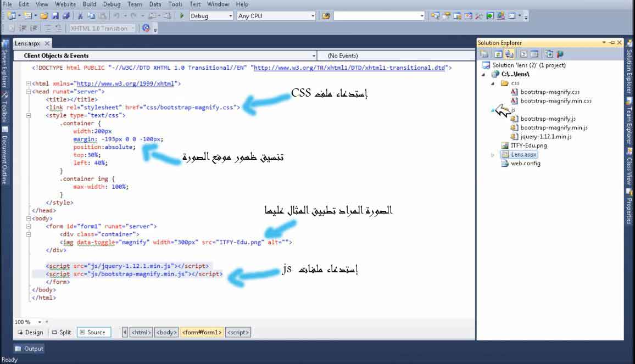Click the Properties icon in Solution Explorer
The width and height of the screenshot is (635, 364).
(484, 54)
